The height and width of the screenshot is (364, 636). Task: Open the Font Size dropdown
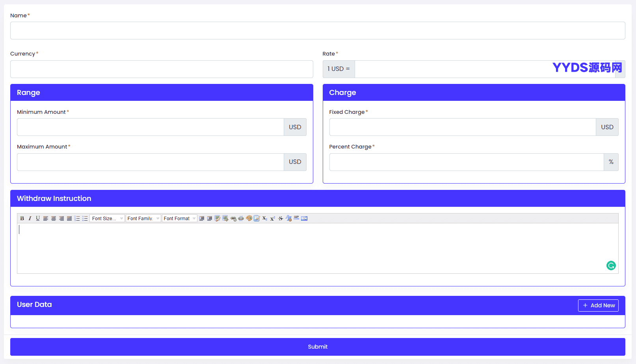tap(107, 218)
